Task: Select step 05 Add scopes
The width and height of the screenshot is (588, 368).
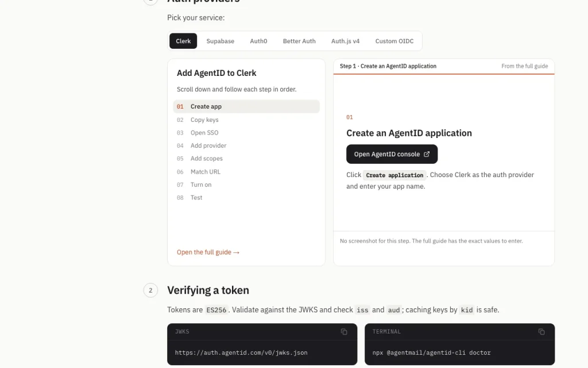Action: 246,159
